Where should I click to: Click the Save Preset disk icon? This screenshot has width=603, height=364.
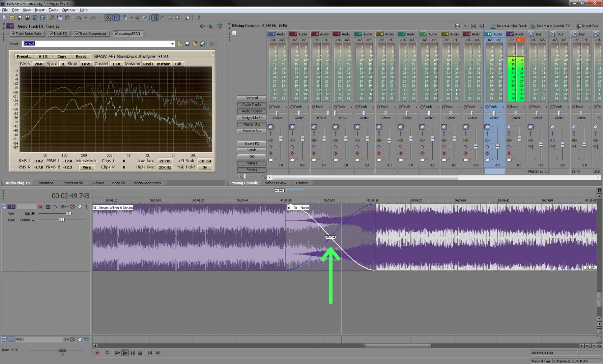pyautogui.click(x=187, y=44)
